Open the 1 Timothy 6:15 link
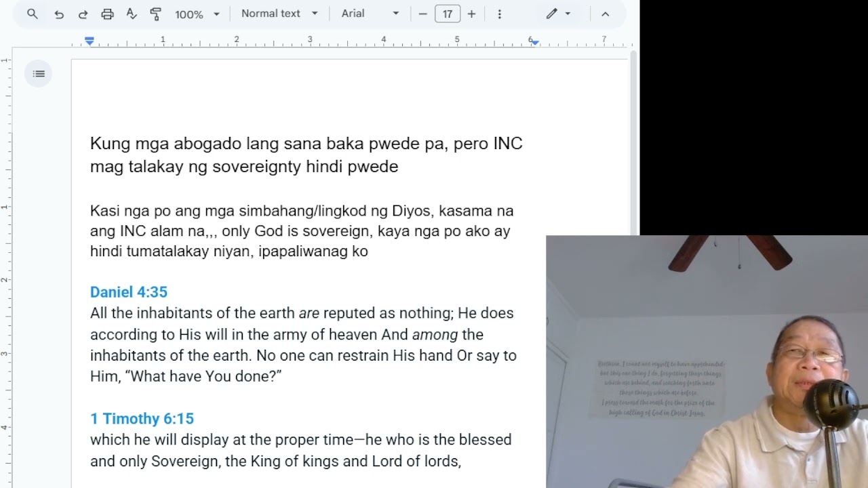Image resolution: width=868 pixels, height=488 pixels. coord(142,419)
